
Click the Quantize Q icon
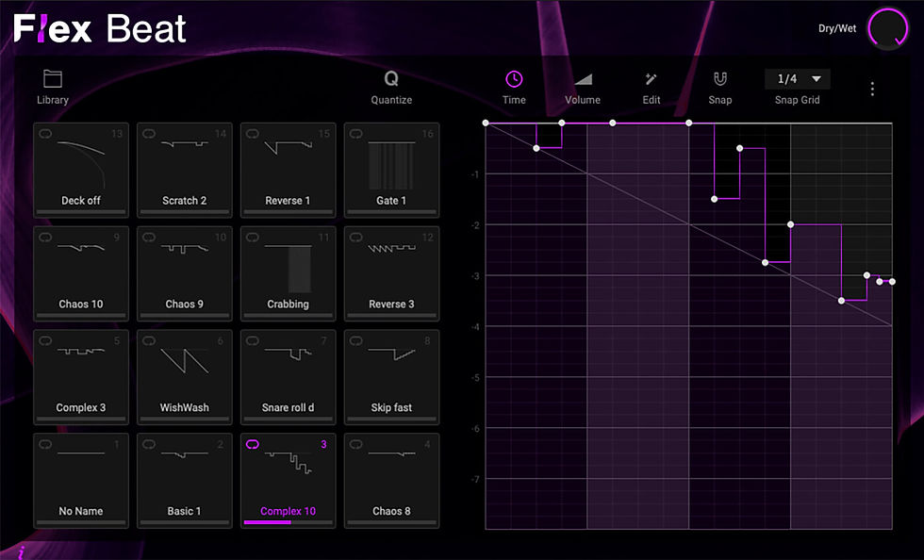(391, 78)
